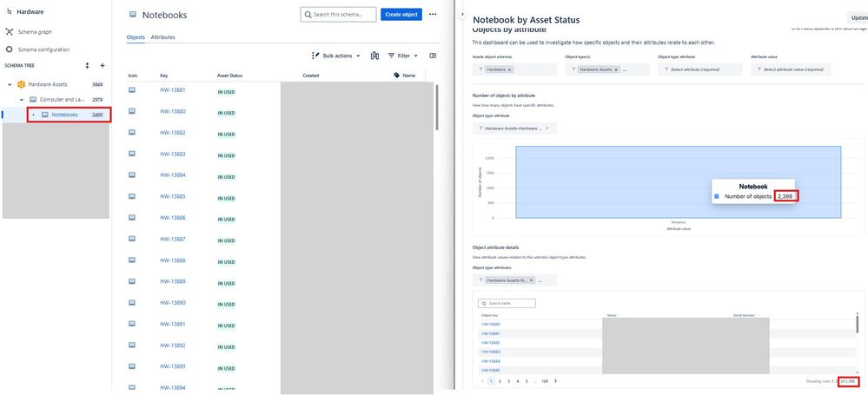Image resolution: width=868 pixels, height=395 pixels.
Task: Click the Create object button
Action: click(401, 15)
